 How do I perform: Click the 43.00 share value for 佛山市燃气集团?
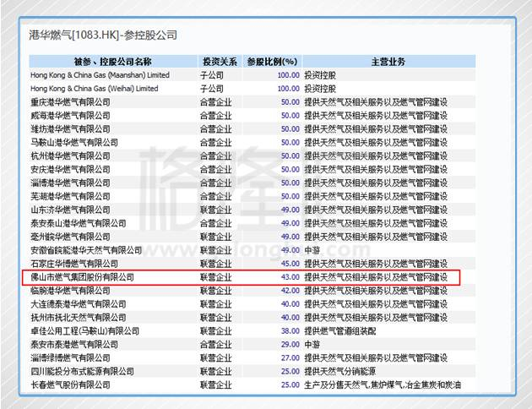[290, 277]
